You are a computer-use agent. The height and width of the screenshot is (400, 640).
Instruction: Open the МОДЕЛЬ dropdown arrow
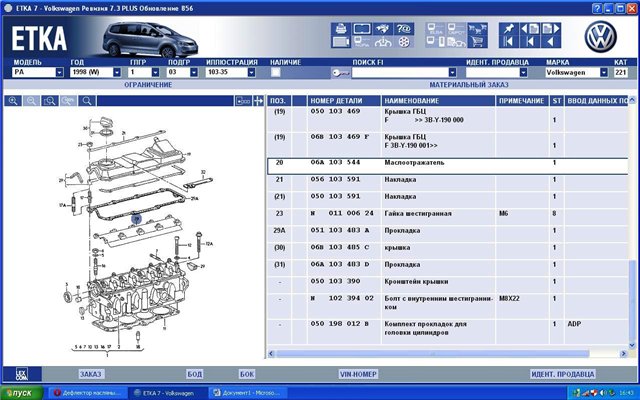pyautogui.click(x=60, y=73)
